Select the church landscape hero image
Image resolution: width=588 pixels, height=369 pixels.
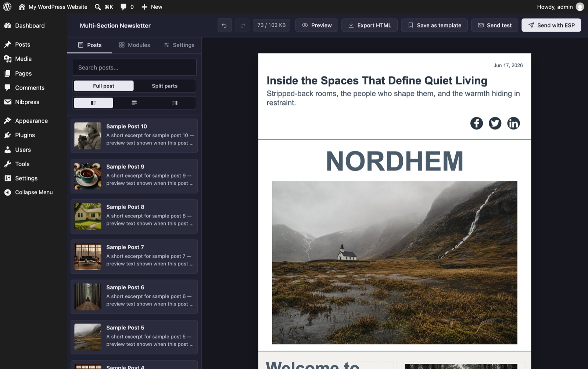[395, 263]
